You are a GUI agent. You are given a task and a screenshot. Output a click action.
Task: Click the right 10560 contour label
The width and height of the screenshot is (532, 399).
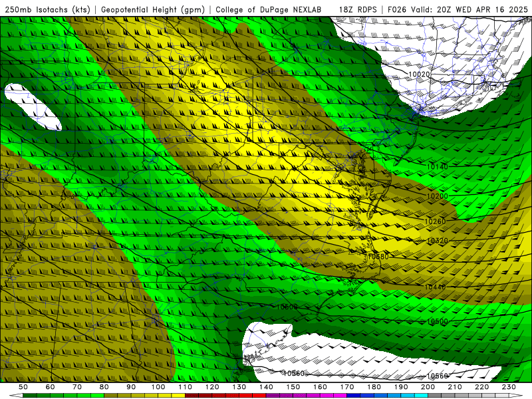click(438, 376)
